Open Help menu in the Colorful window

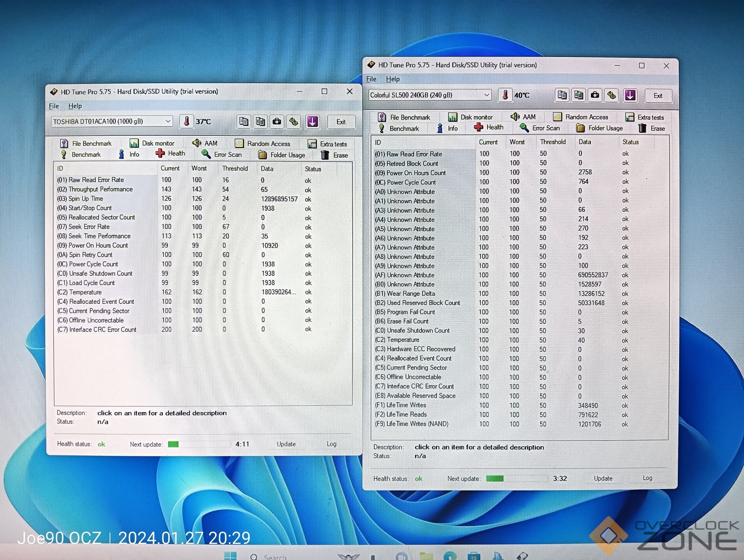coord(393,79)
